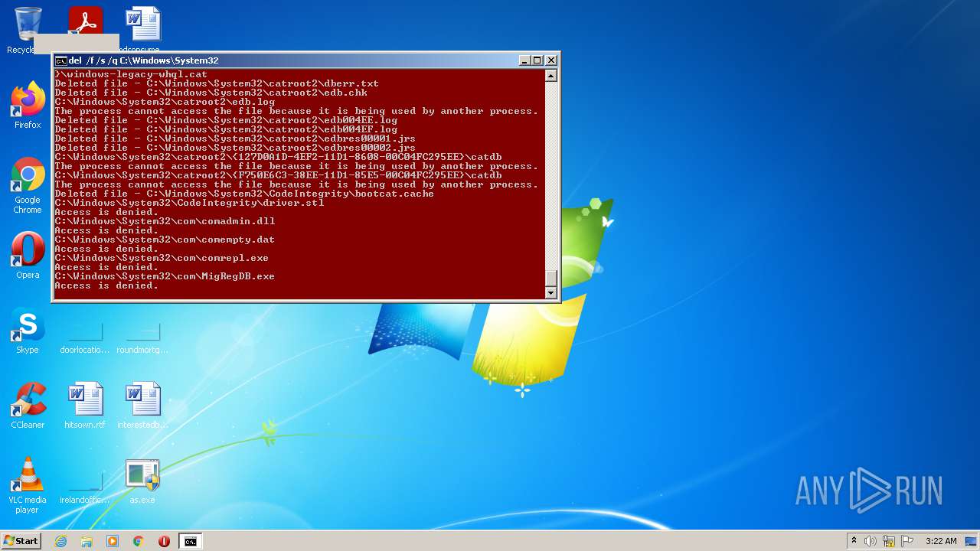The width and height of the screenshot is (980, 551).
Task: Click the console scrollbar down arrow
Action: 550,292
